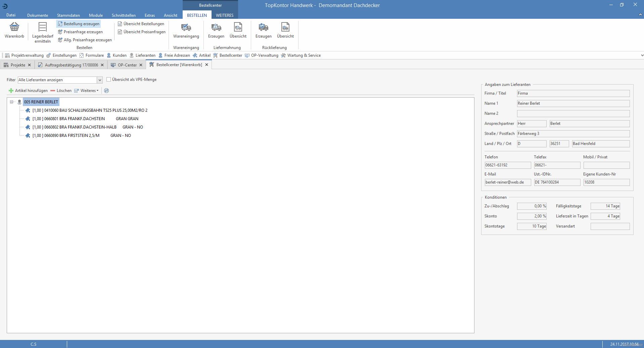Screen dimensions: 644x348
Task: Switch to the OP-Center document tab
Action: point(127,65)
